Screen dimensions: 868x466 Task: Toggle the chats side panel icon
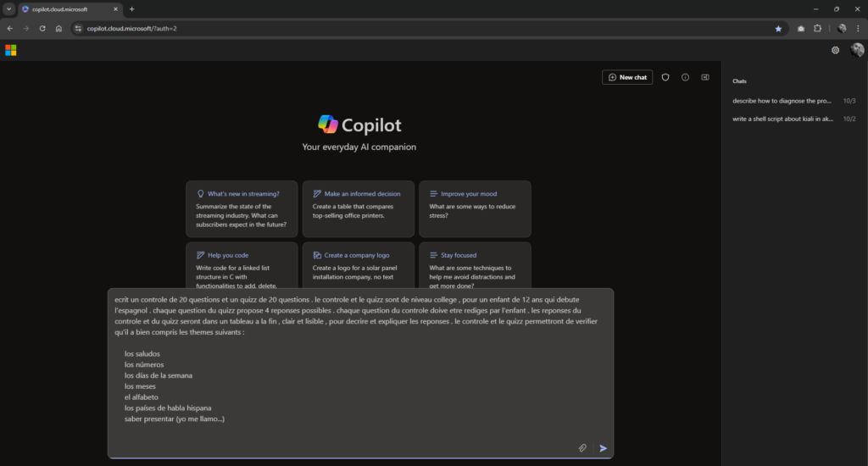point(705,77)
